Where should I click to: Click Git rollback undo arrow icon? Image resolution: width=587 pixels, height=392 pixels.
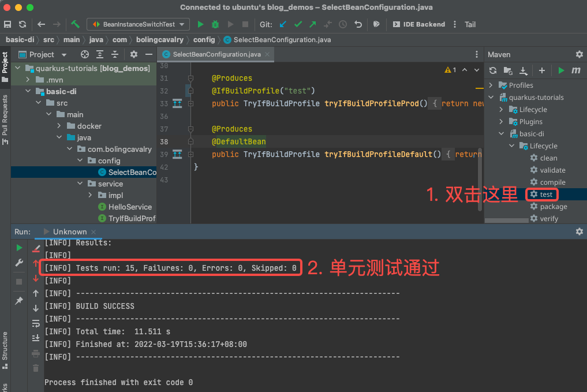[x=358, y=24]
